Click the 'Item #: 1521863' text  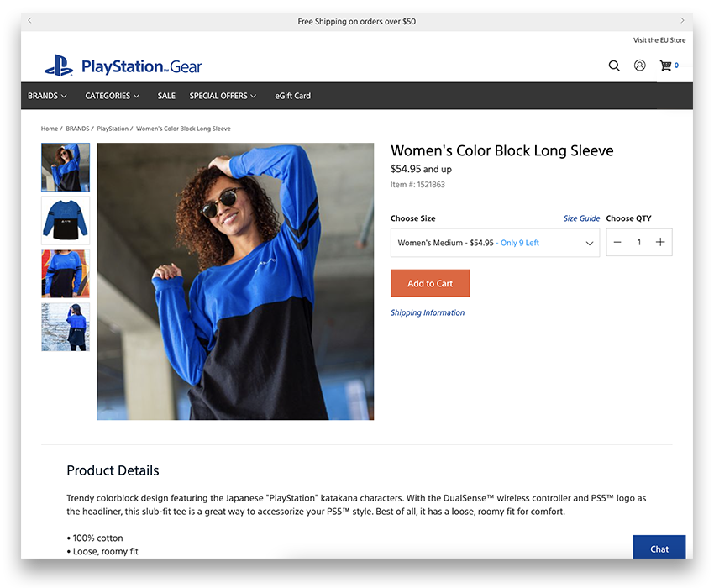coord(417,185)
